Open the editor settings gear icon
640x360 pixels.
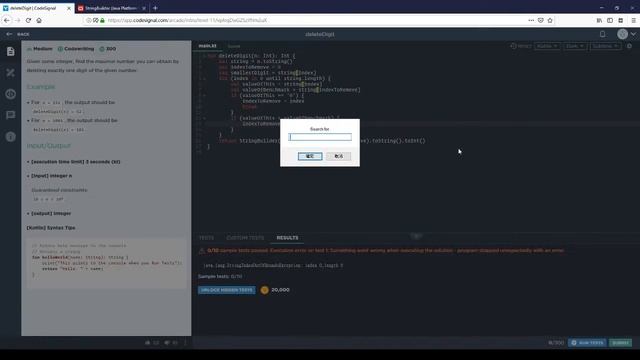click(629, 46)
